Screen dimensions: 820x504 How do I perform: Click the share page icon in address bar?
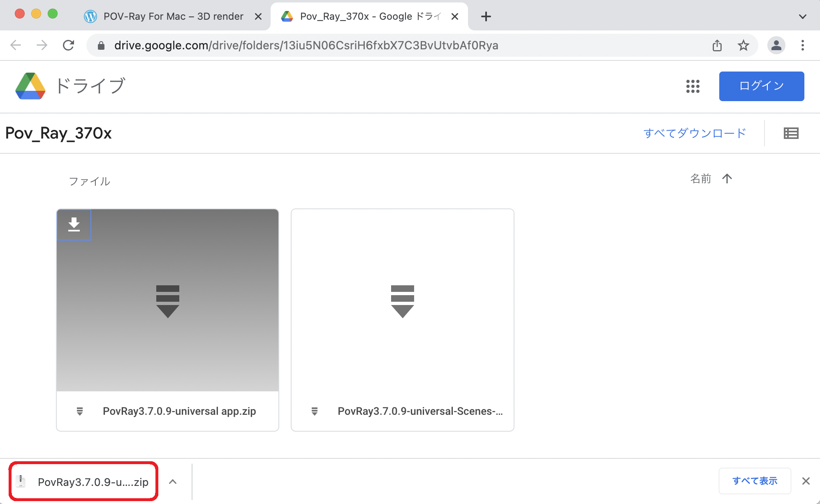[x=717, y=45]
